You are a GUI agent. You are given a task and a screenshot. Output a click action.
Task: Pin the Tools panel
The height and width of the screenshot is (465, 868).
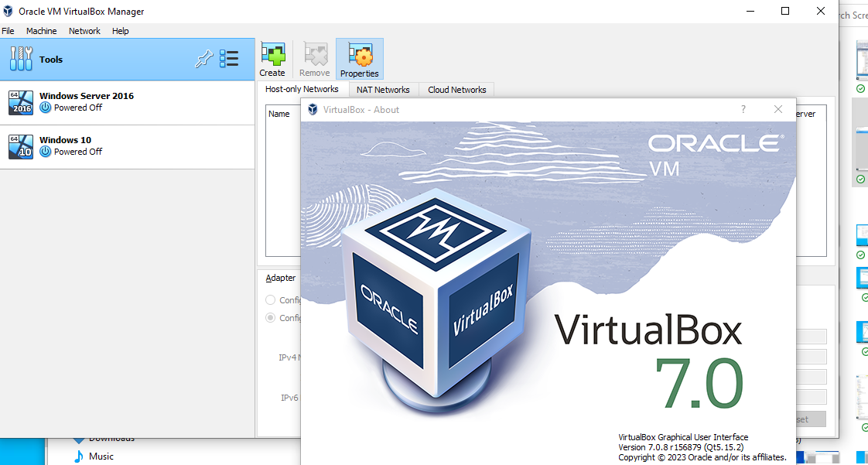pyautogui.click(x=203, y=59)
